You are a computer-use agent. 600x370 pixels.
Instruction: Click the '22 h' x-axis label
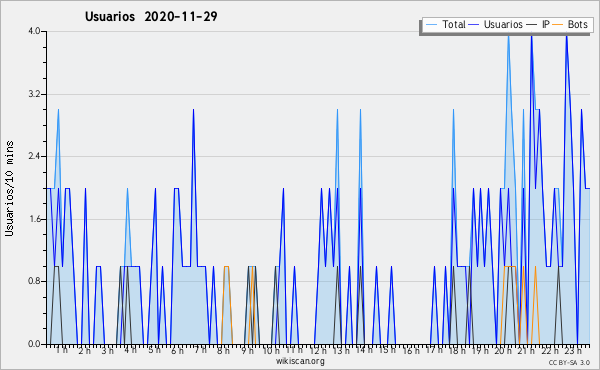[550, 350]
